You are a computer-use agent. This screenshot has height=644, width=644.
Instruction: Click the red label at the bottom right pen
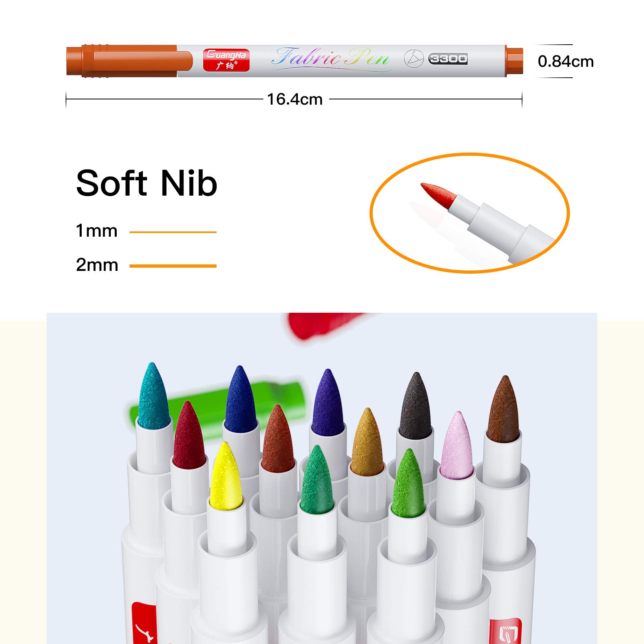pos(506,631)
